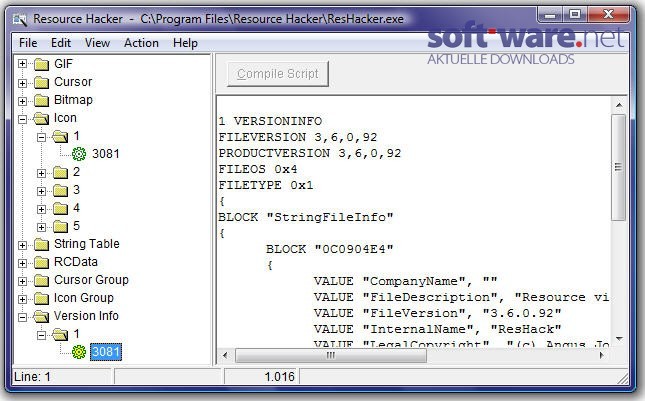Select the highlighted 3081 Version Info entry
This screenshot has height=401, width=645.
pos(106,352)
